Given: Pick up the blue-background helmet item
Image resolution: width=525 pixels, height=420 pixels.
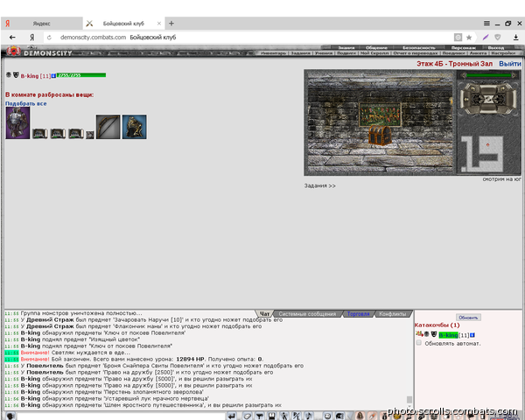Looking at the screenshot, I should (134, 127).
